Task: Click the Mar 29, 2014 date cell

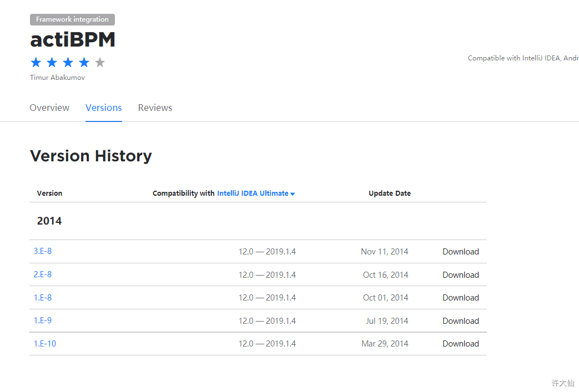Action: 385,344
